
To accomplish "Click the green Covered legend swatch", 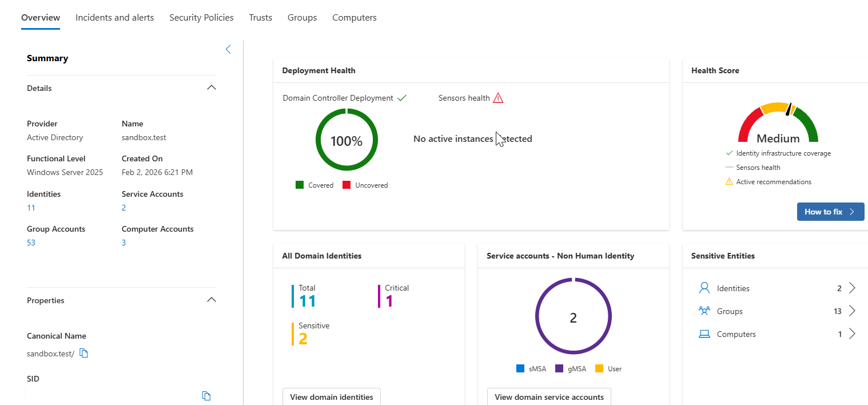I will click(300, 185).
